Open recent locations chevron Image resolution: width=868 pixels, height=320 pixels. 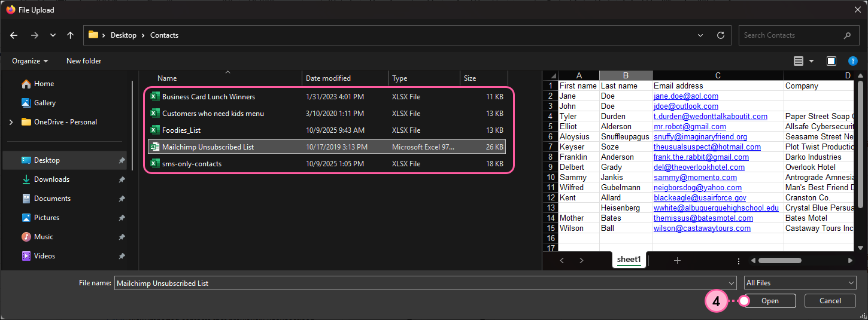(53, 35)
